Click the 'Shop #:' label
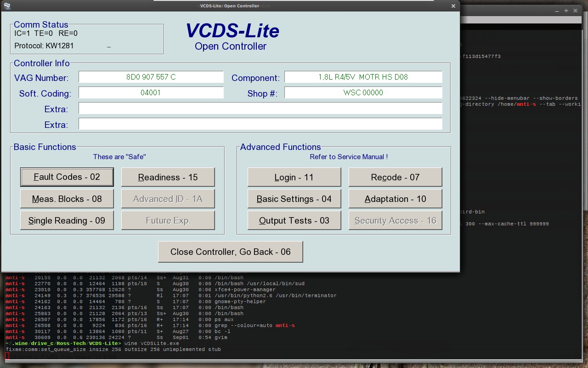Image resolution: width=588 pixels, height=368 pixels. click(262, 94)
